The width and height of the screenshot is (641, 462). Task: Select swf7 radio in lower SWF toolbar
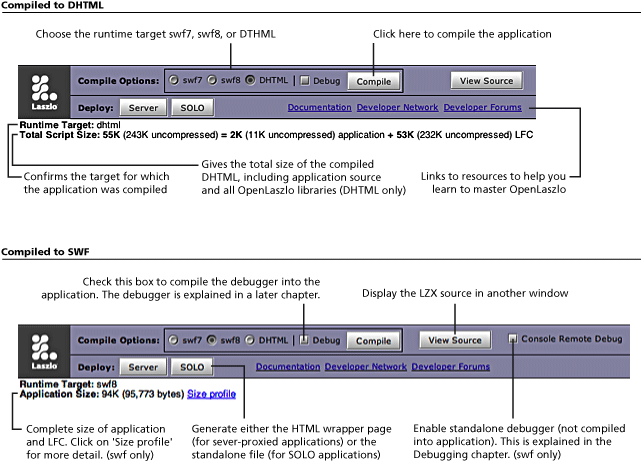173,340
